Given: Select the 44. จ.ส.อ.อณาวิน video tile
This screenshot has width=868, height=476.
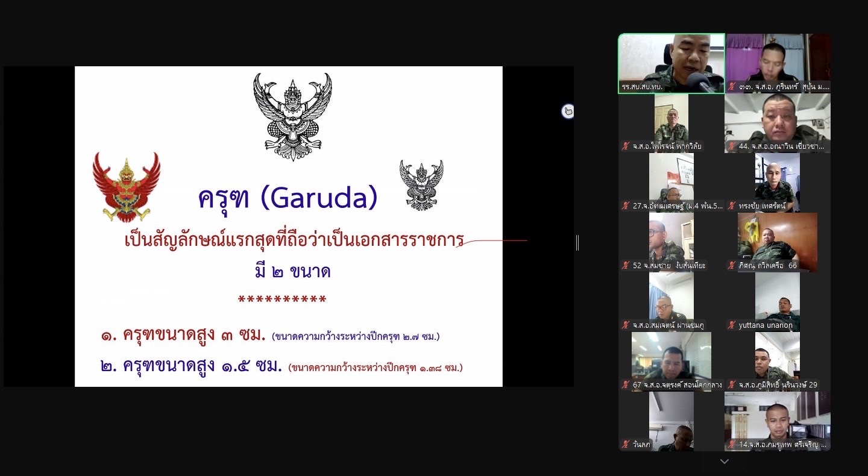Looking at the screenshot, I should click(778, 123).
